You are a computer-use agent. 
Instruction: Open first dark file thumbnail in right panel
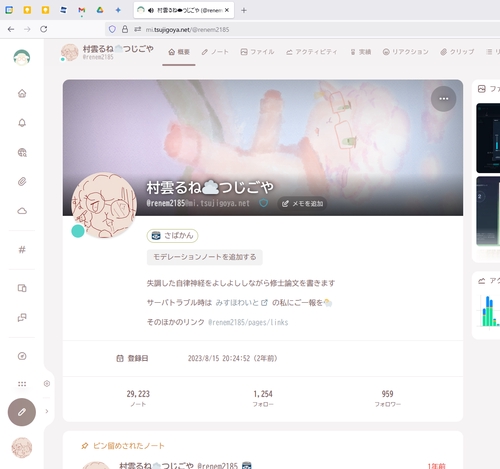click(488, 138)
